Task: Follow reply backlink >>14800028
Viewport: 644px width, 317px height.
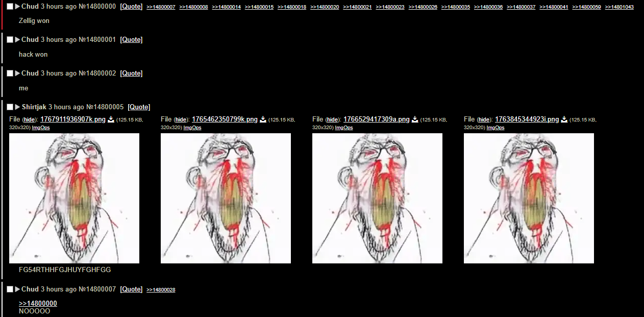Action: click(x=161, y=290)
